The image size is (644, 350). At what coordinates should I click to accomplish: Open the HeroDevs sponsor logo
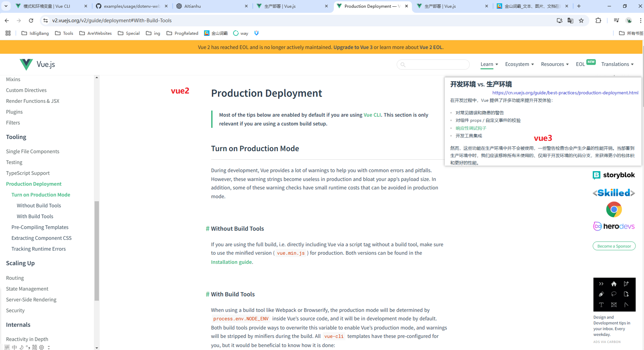pyautogui.click(x=614, y=226)
